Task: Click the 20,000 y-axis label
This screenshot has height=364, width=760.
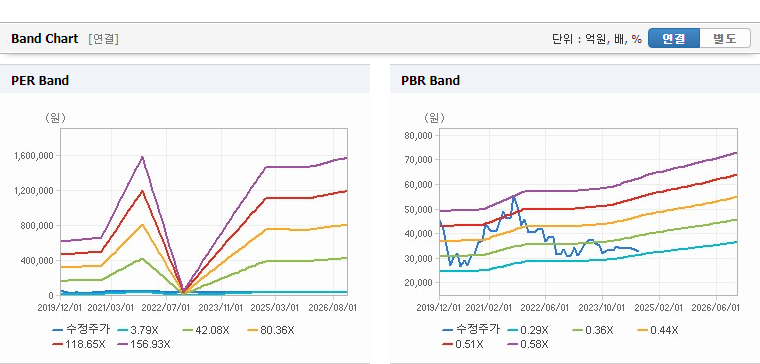Action: click(419, 282)
